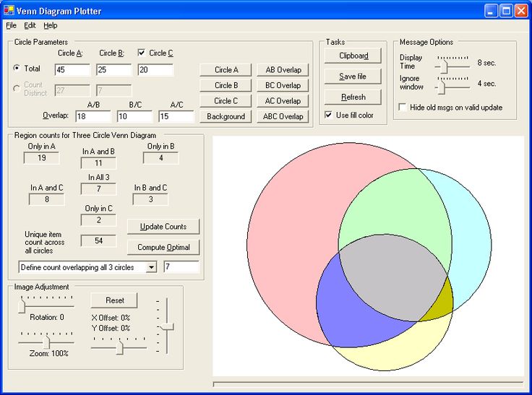532x395 pixels.
Task: Click the In All 3 count field
Action: pyautogui.click(x=98, y=189)
